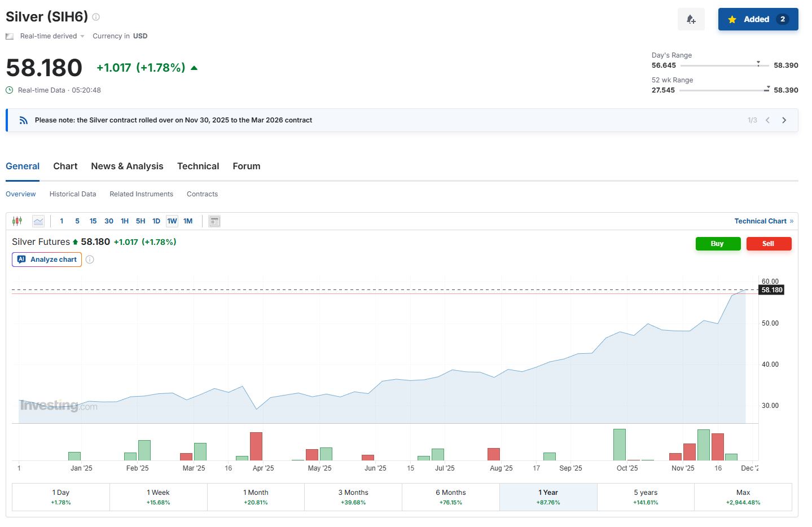Image resolution: width=812 pixels, height=527 pixels.
Task: Select the 5 minute chart interval
Action: (x=77, y=221)
